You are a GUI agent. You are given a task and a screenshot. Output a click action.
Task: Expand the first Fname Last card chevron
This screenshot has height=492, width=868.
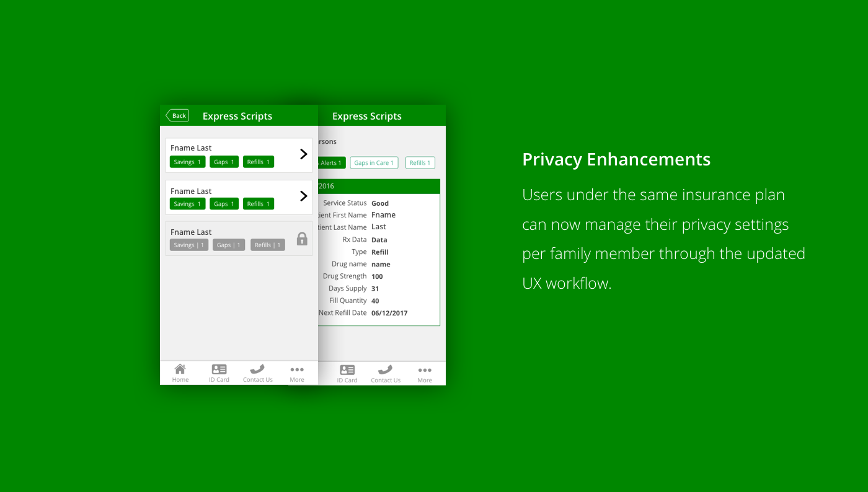[x=303, y=154]
